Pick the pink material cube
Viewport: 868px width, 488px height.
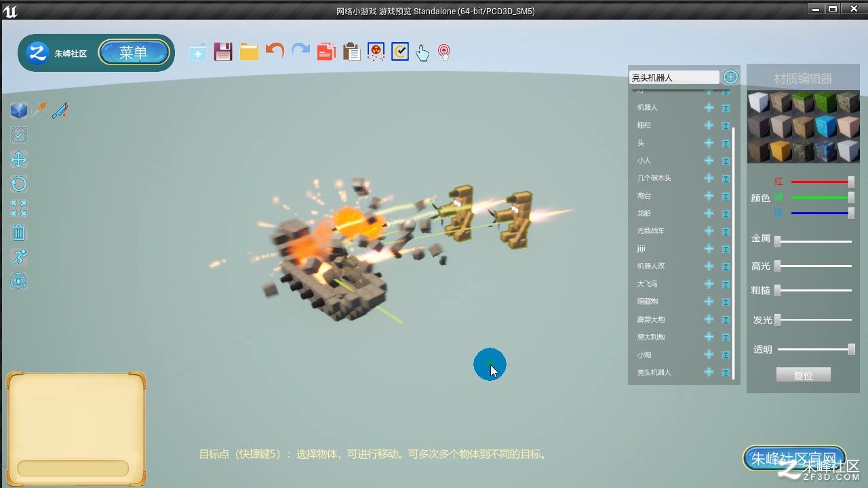coord(848,127)
